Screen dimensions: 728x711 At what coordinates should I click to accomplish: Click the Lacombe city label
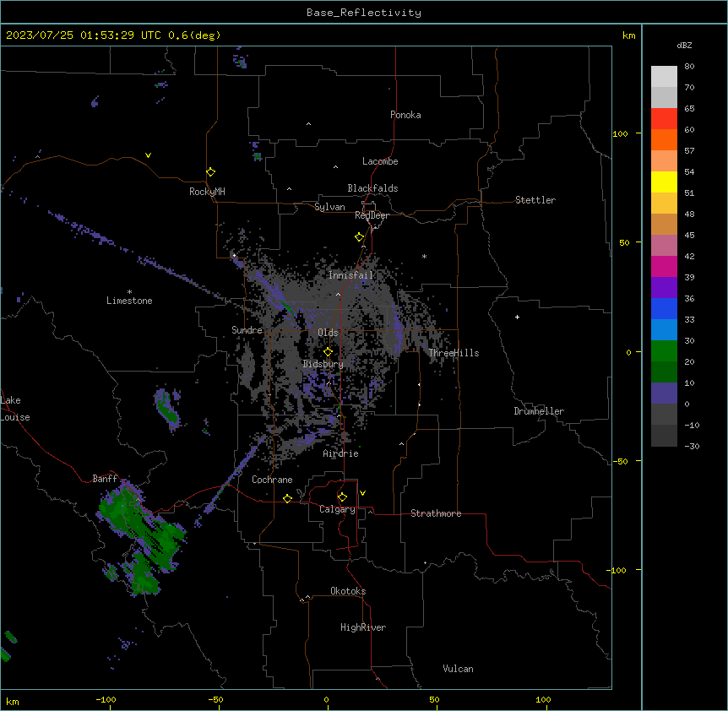(x=380, y=161)
